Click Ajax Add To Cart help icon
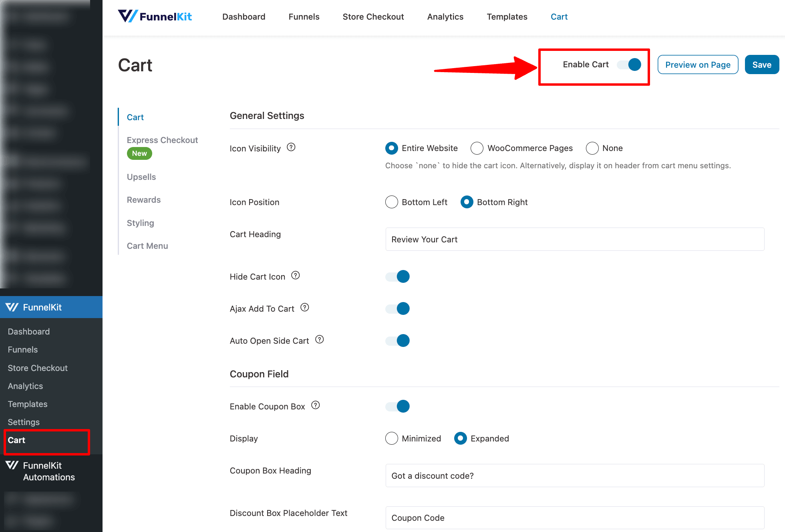 pos(305,308)
